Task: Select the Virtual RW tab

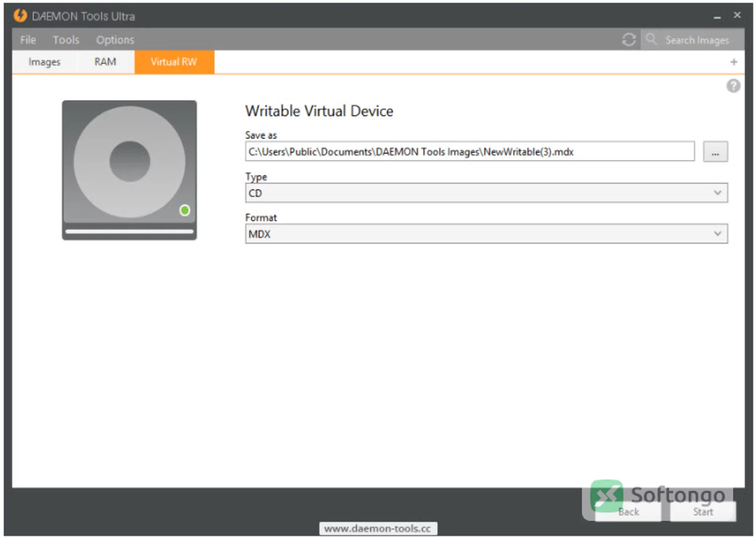Action: (174, 62)
